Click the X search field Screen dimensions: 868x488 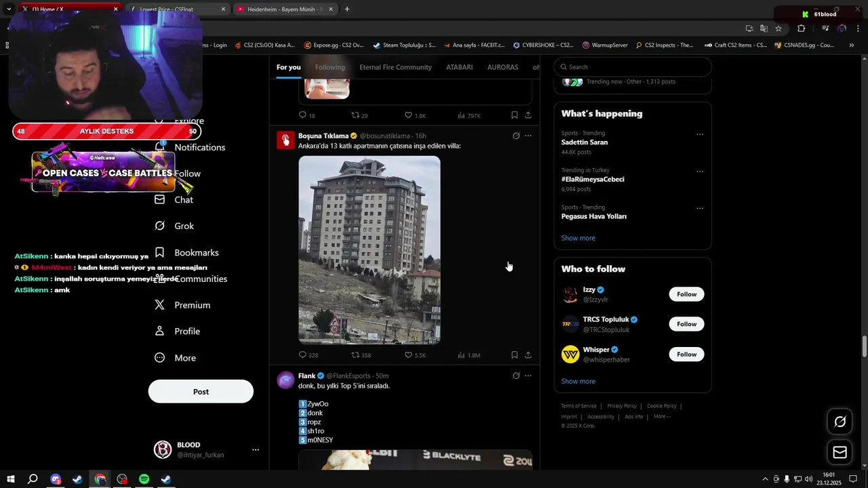coord(633,67)
